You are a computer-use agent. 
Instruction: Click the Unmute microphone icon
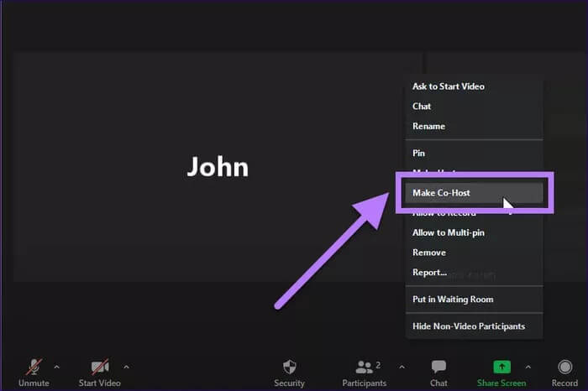click(x=34, y=367)
